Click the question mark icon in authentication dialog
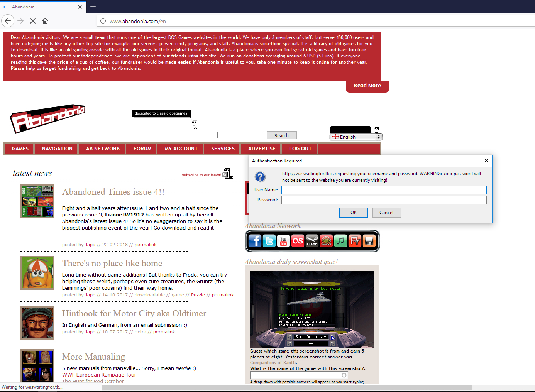 click(x=260, y=177)
